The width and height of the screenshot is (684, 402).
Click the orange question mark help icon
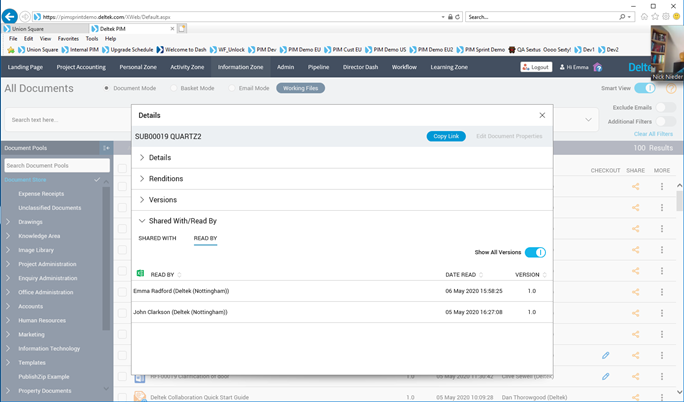pos(671,89)
